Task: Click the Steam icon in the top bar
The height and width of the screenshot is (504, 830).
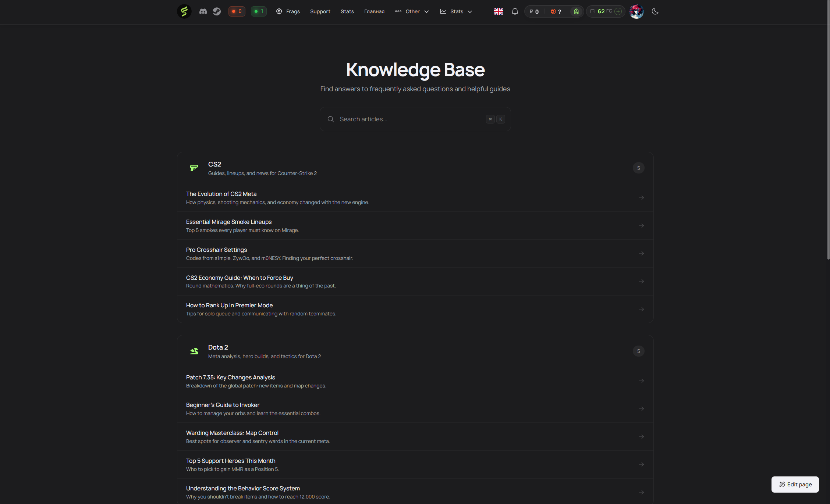Action: coord(217,11)
